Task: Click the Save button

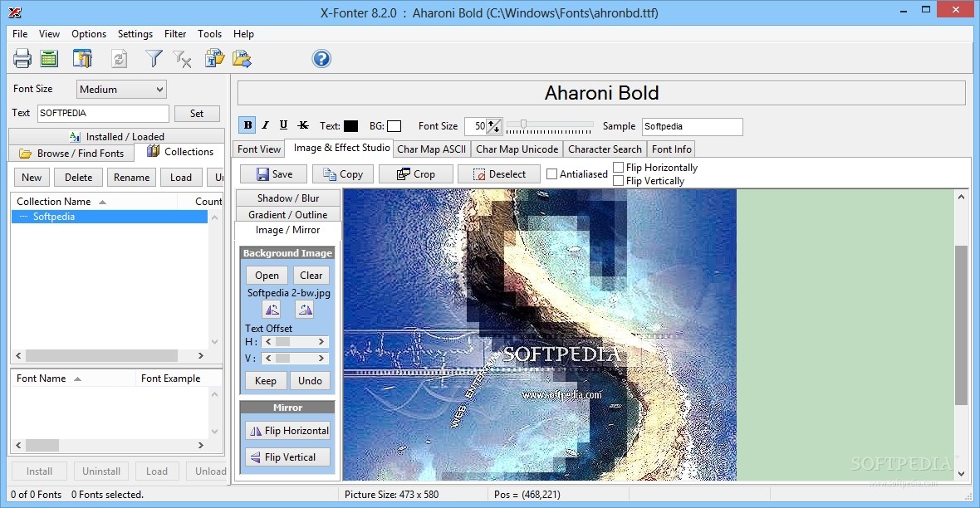Action: tap(274, 174)
